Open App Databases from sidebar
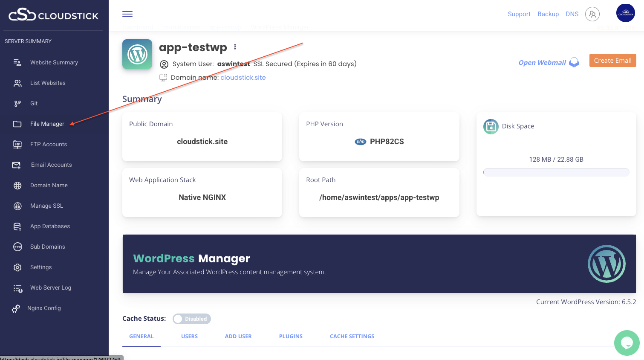The width and height of the screenshot is (644, 360). click(50, 226)
